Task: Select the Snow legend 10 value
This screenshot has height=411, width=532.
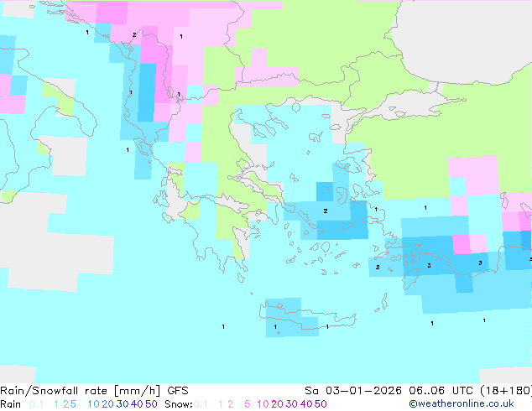Action: click(x=263, y=404)
